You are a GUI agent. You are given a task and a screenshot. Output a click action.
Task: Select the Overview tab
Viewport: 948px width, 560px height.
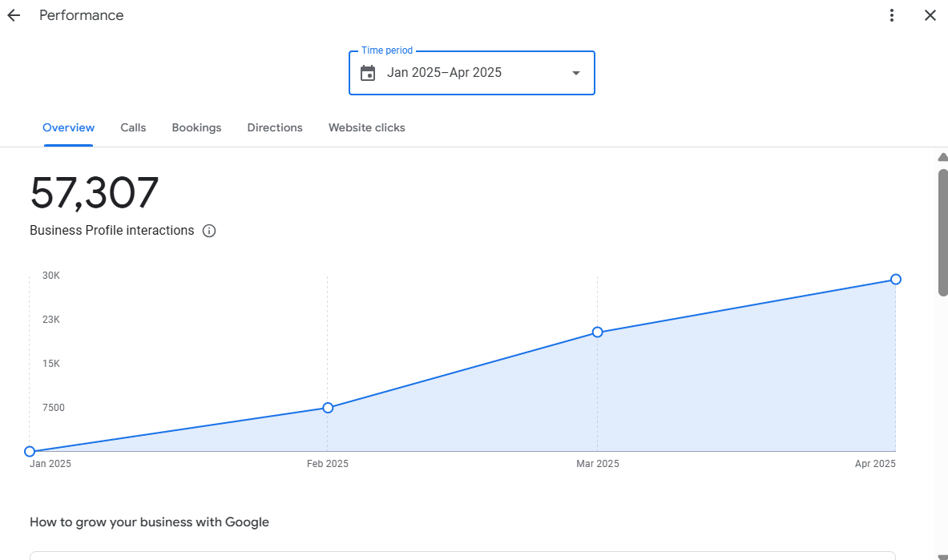pyautogui.click(x=68, y=127)
